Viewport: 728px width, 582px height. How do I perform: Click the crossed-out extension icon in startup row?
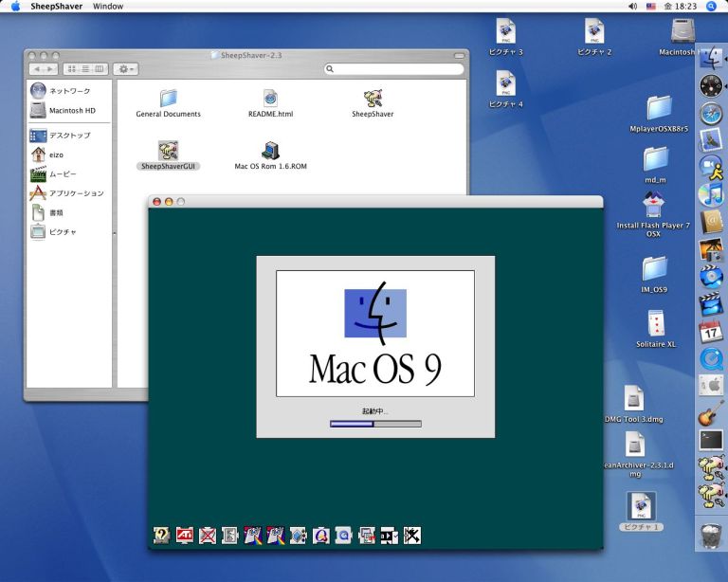(207, 536)
